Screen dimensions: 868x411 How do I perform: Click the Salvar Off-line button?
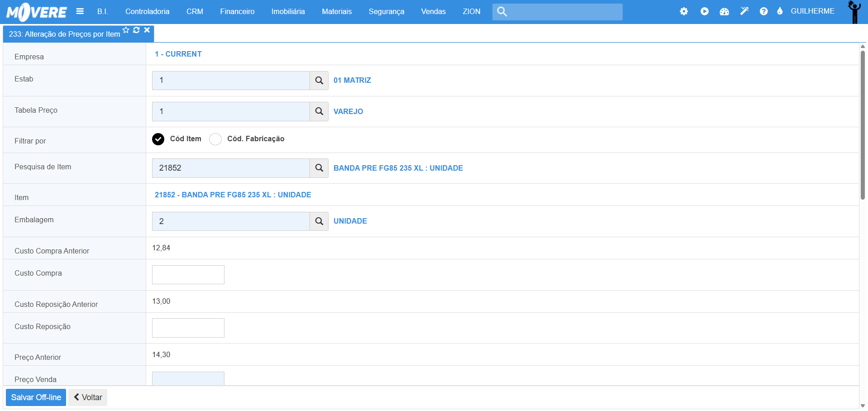coord(36,397)
